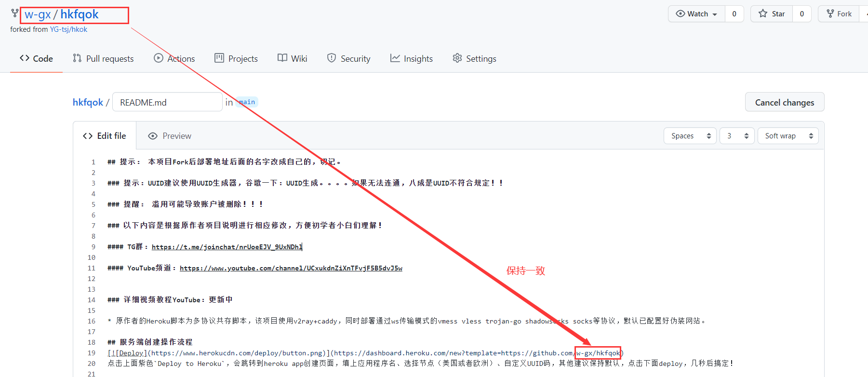The image size is (868, 377).
Task: Click the Settings gear icon
Action: coord(457,58)
